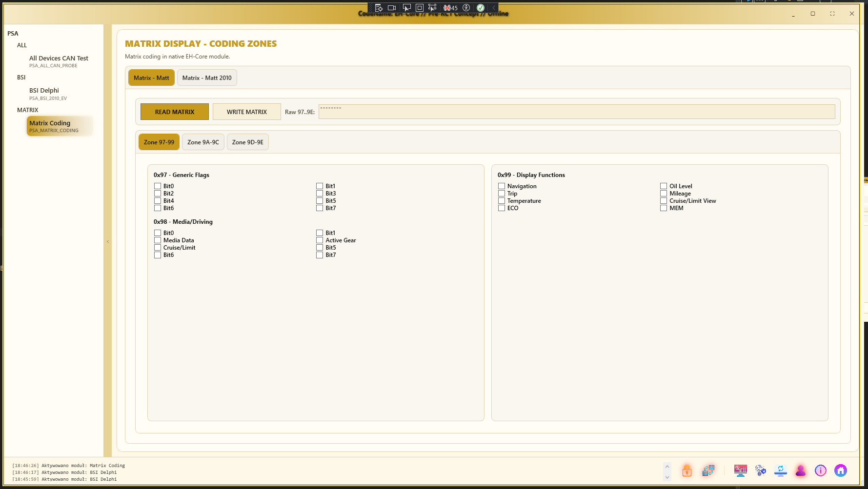Enable the Active Gear checkbox

click(320, 240)
